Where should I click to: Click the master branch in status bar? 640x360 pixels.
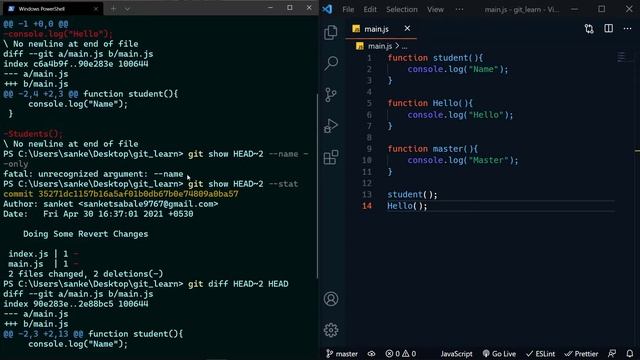[x=342, y=354]
